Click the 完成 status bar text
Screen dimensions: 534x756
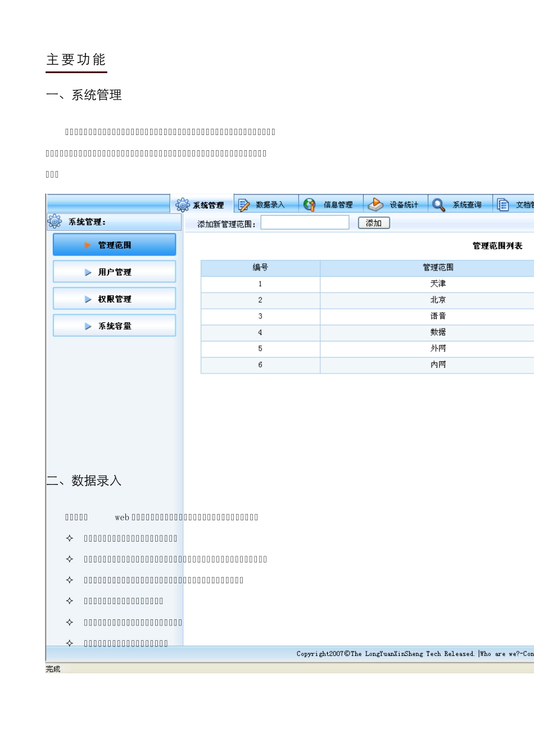tap(53, 669)
